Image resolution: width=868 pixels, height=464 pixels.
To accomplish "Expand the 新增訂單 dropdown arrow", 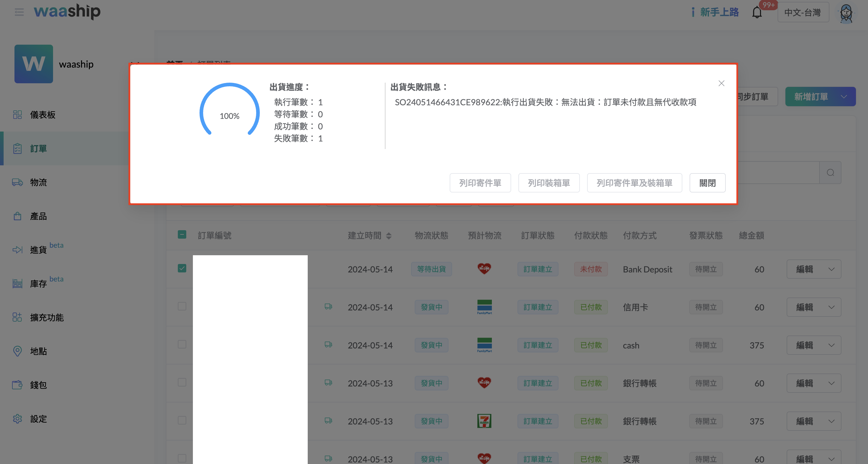I will pyautogui.click(x=844, y=97).
